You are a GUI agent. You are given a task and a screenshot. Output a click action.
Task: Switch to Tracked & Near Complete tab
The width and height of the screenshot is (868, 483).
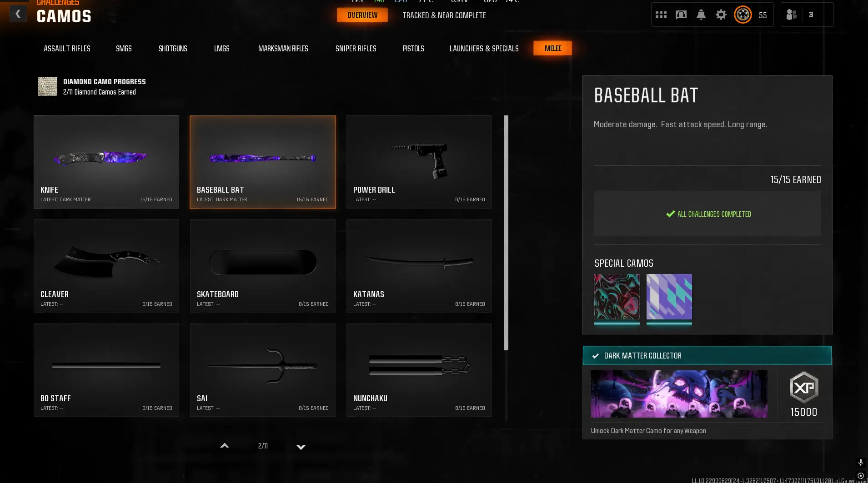[444, 15]
